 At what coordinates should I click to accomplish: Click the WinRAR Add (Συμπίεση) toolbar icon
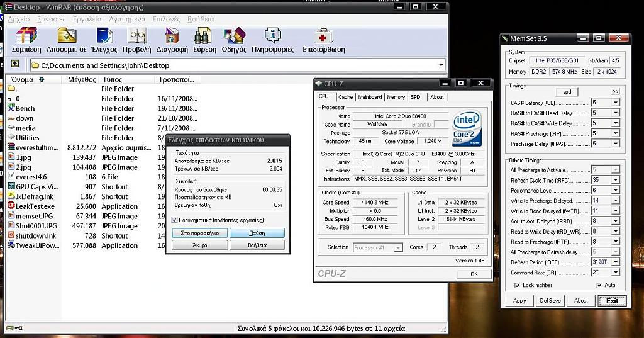[26, 36]
